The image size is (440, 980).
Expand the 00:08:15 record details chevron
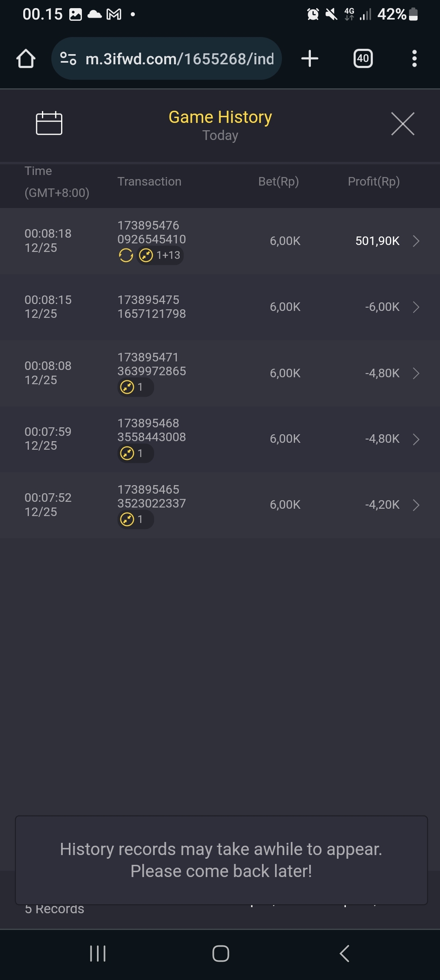pyautogui.click(x=416, y=307)
